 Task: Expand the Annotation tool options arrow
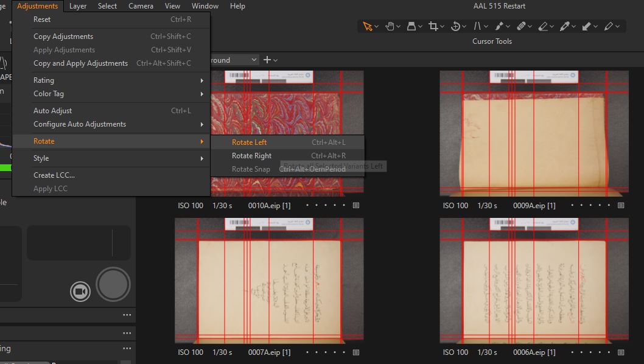pyautogui.click(x=617, y=27)
